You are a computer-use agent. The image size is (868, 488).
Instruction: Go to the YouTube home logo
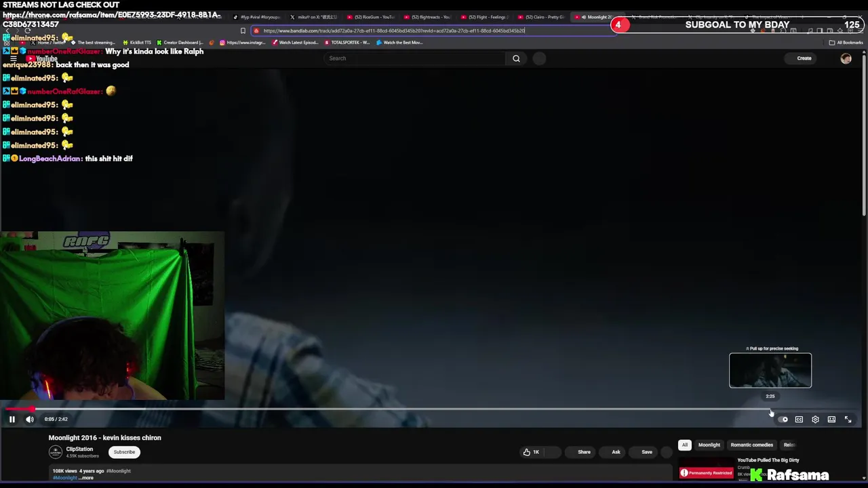pyautogui.click(x=42, y=59)
